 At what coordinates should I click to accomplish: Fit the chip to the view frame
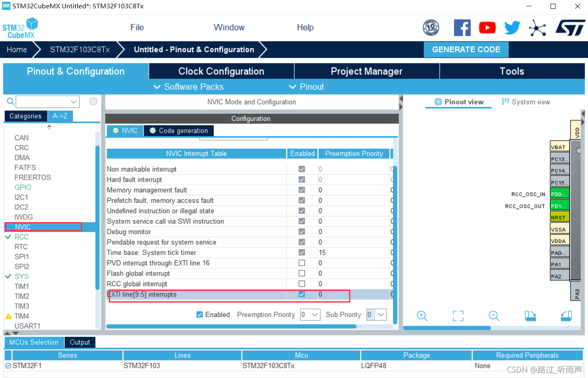coord(458,316)
